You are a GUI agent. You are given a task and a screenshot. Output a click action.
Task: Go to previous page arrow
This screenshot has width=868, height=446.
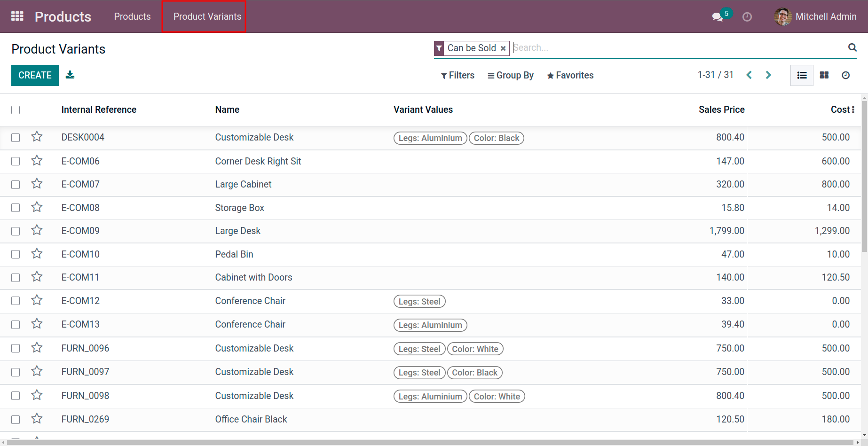coord(749,75)
